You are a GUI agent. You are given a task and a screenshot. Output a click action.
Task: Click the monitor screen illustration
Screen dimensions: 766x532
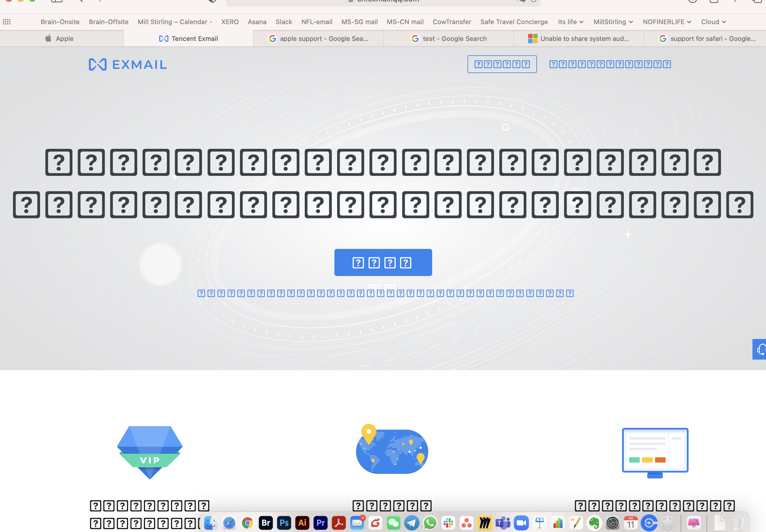(655, 453)
